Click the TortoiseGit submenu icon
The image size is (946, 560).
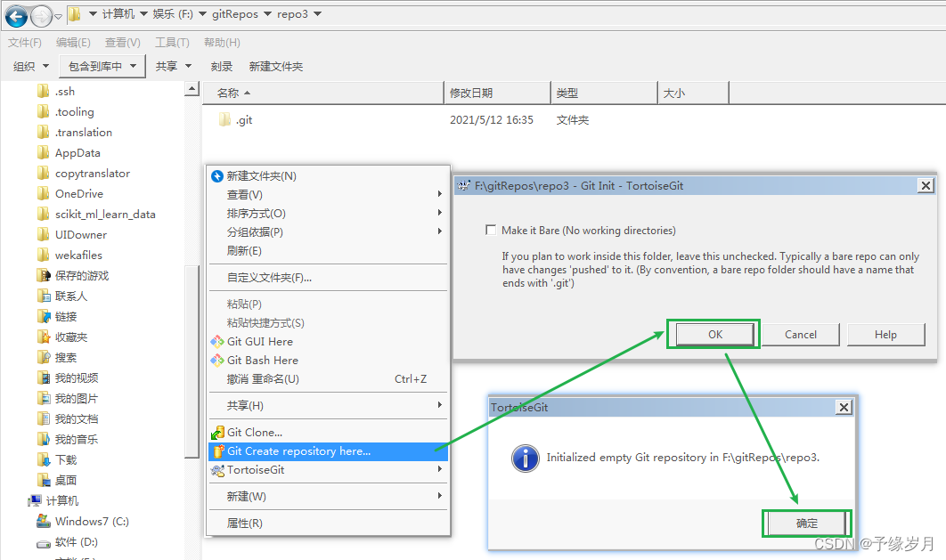coord(217,470)
